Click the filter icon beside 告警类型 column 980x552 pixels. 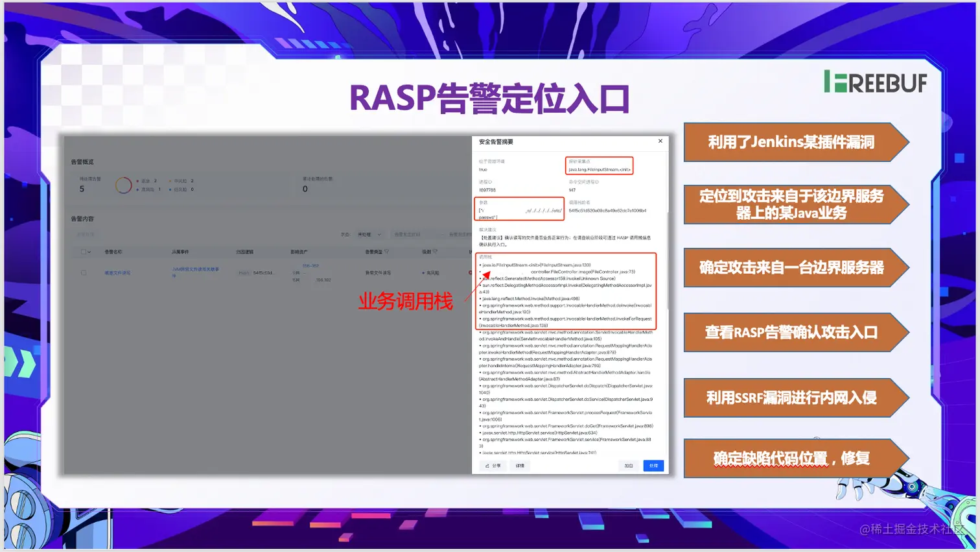pos(387,252)
